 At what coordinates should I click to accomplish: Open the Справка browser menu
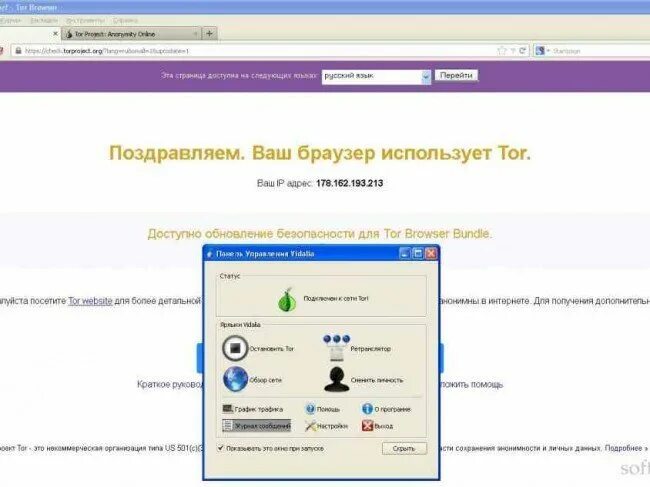(125, 20)
